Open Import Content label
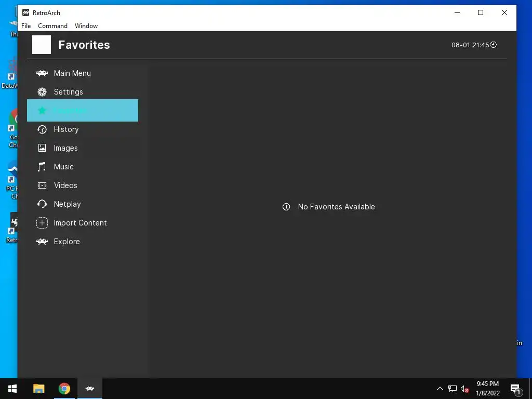The height and width of the screenshot is (399, 532). [80, 223]
